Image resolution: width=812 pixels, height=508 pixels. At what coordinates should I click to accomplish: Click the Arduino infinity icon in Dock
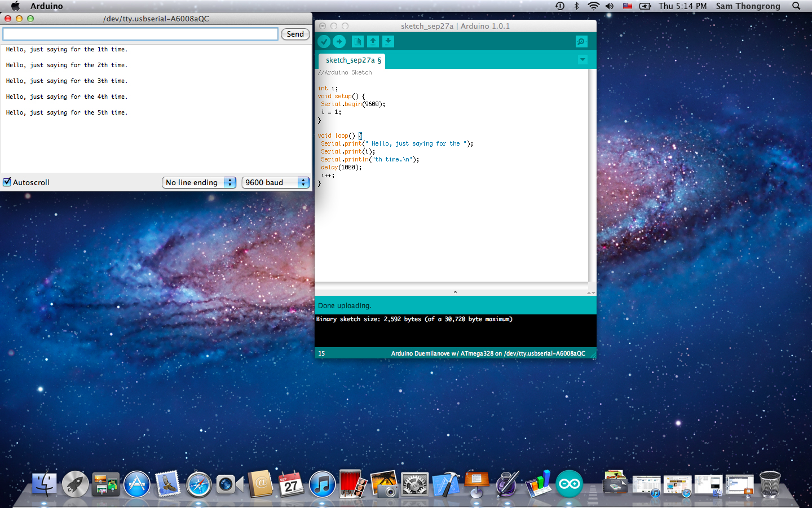coord(569,484)
